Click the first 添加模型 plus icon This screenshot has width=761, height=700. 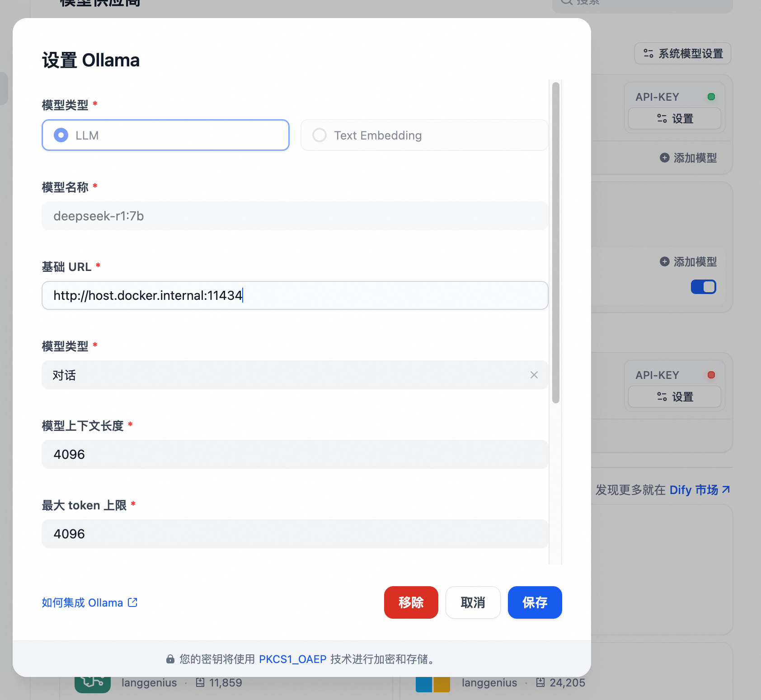click(664, 158)
